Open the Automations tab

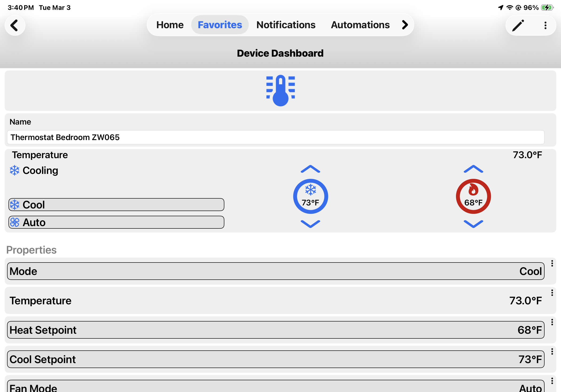point(360,25)
